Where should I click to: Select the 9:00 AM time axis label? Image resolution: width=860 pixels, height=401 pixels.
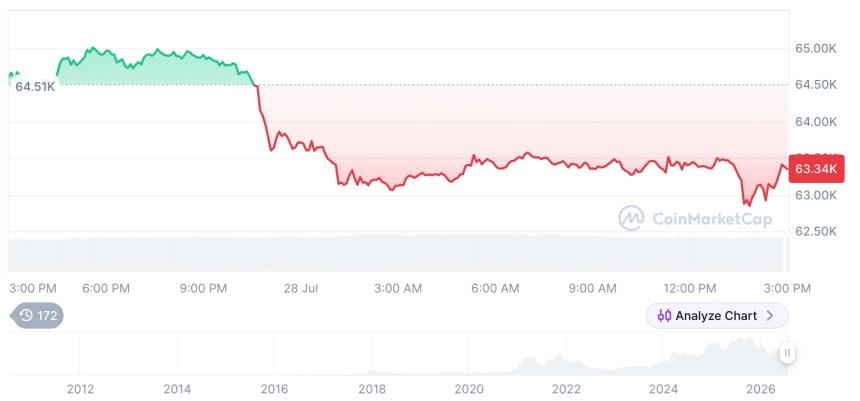(x=592, y=289)
